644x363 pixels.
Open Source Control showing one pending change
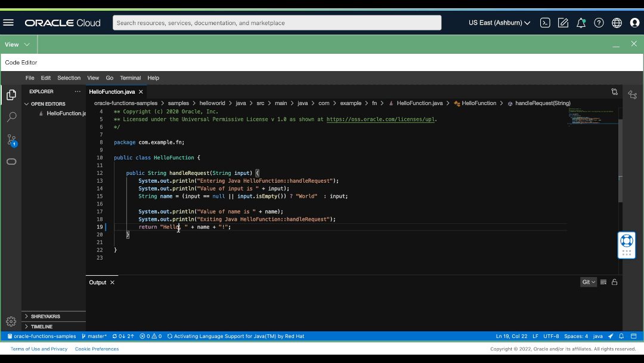[11, 140]
